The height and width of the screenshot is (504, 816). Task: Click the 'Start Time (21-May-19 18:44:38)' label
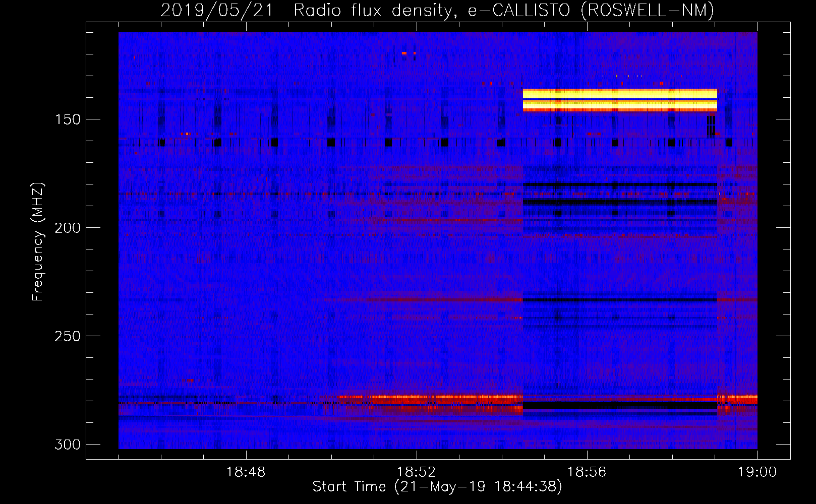click(437, 487)
